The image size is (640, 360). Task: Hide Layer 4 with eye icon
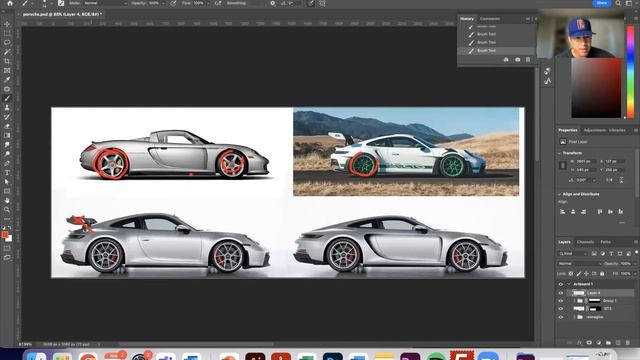[560, 293]
